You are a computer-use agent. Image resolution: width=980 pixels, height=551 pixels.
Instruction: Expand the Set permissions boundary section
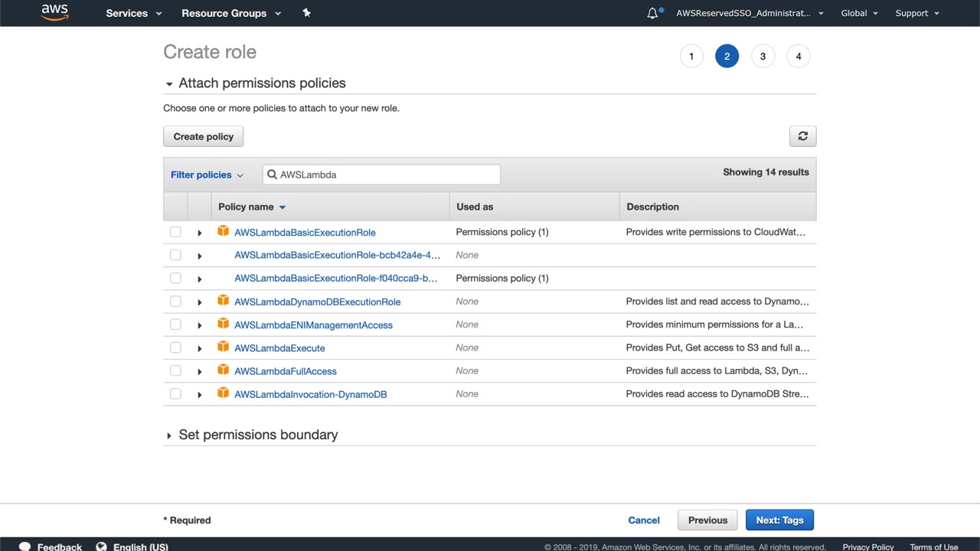(x=169, y=435)
